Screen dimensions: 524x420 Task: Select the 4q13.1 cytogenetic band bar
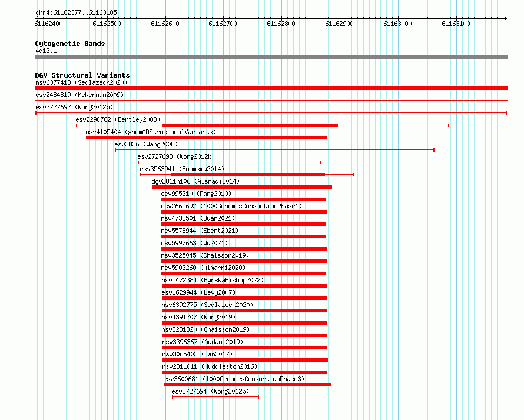tap(271, 57)
